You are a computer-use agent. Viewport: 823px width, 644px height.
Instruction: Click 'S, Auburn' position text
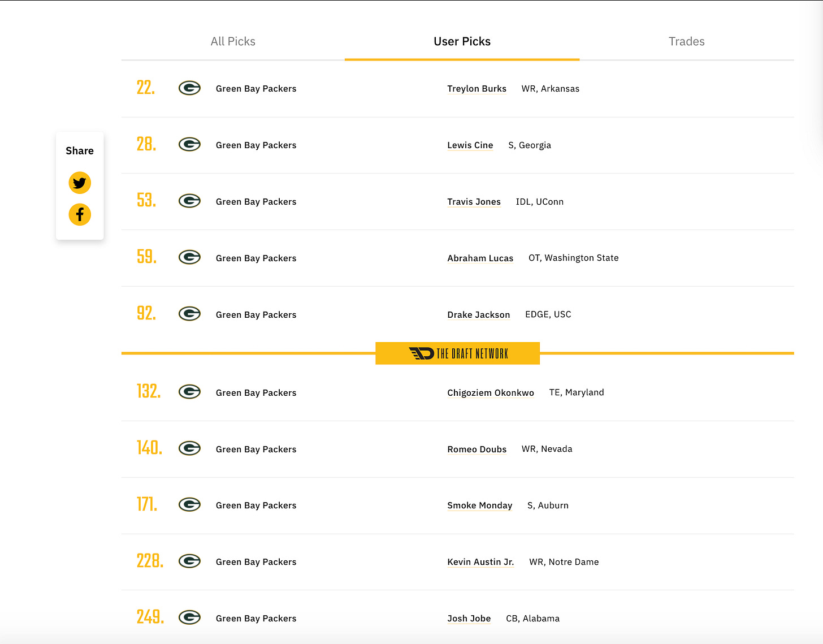pyautogui.click(x=548, y=505)
